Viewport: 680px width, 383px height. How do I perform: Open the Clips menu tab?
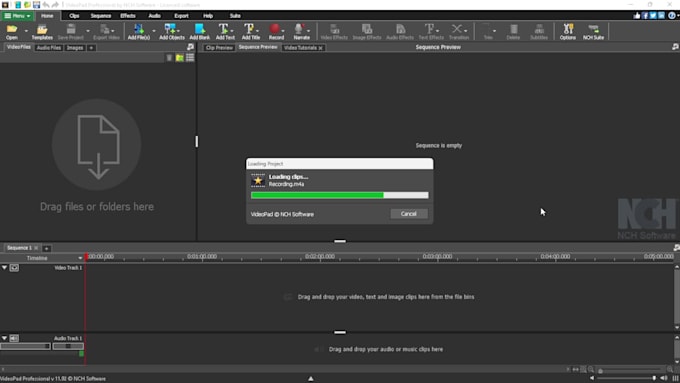click(74, 16)
